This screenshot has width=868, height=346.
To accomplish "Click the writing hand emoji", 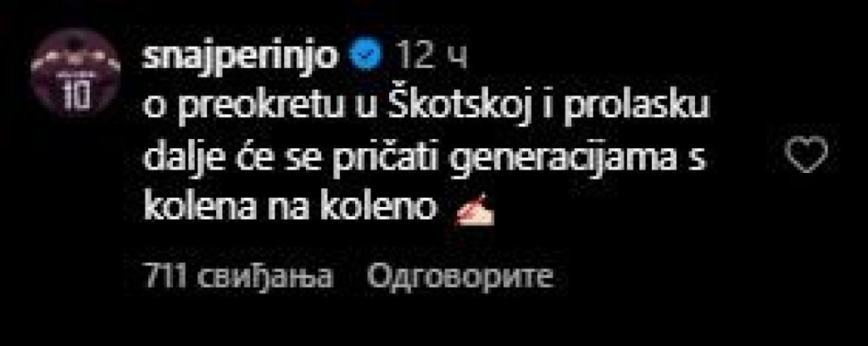I will (473, 211).
